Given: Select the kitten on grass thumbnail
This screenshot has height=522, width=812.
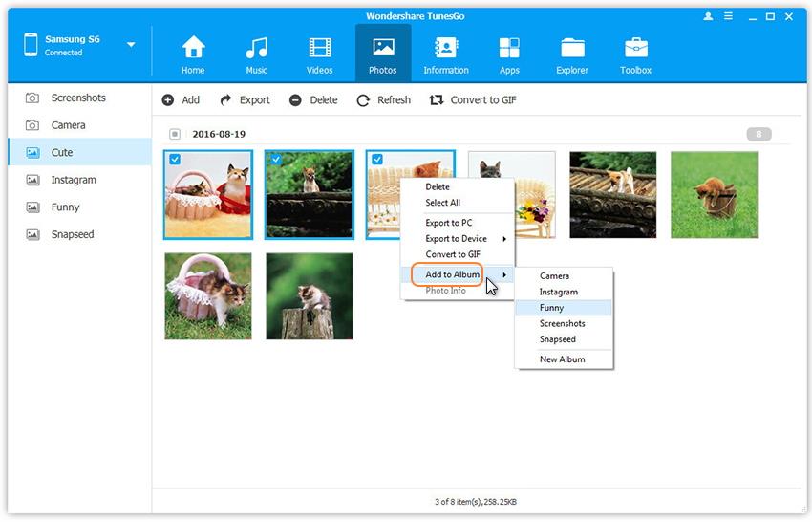Looking at the screenshot, I should [x=714, y=195].
